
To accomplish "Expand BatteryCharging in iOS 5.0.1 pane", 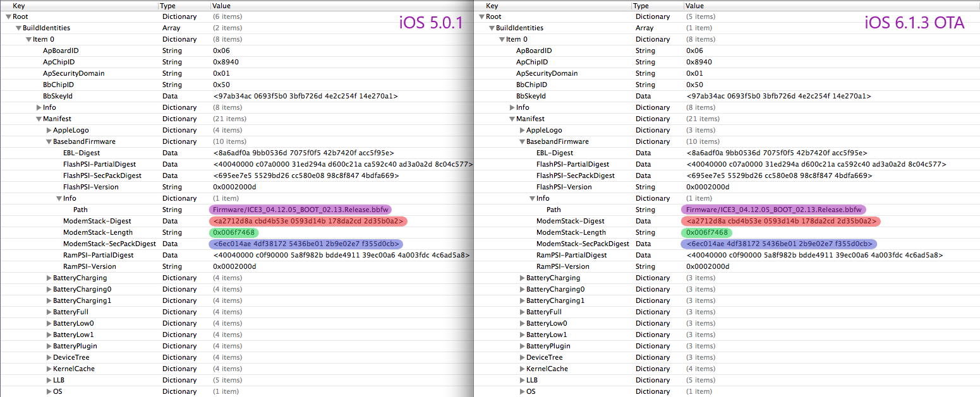I will [x=49, y=278].
